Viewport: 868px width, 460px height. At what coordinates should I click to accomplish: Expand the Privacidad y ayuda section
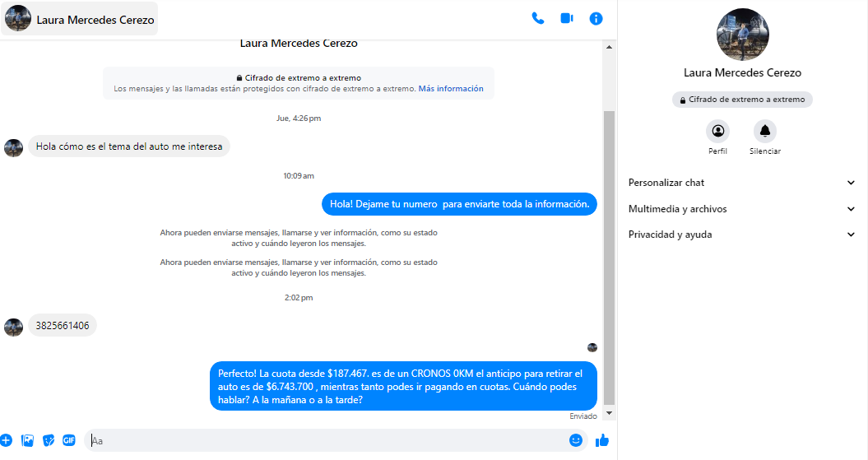click(x=742, y=235)
